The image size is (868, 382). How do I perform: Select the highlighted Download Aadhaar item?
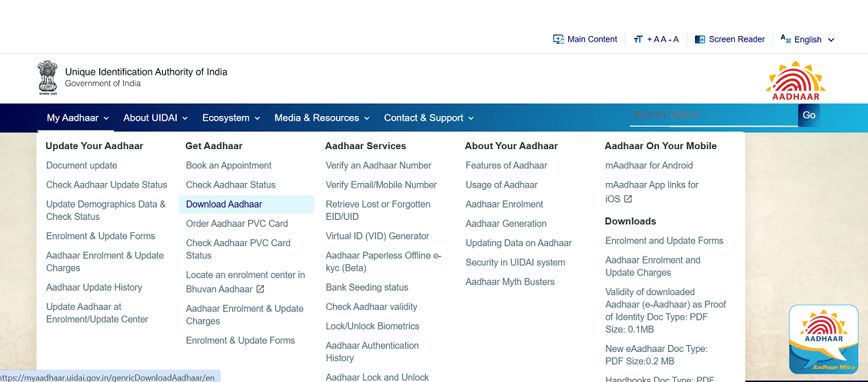(246, 204)
